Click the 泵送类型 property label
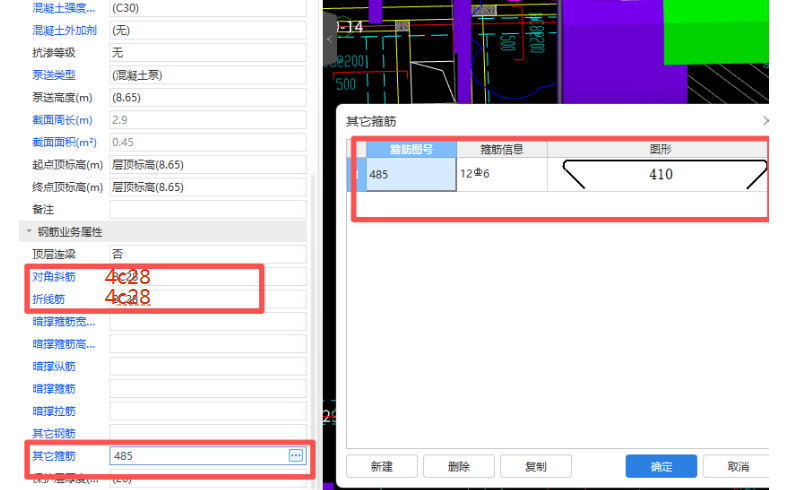 click(54, 75)
